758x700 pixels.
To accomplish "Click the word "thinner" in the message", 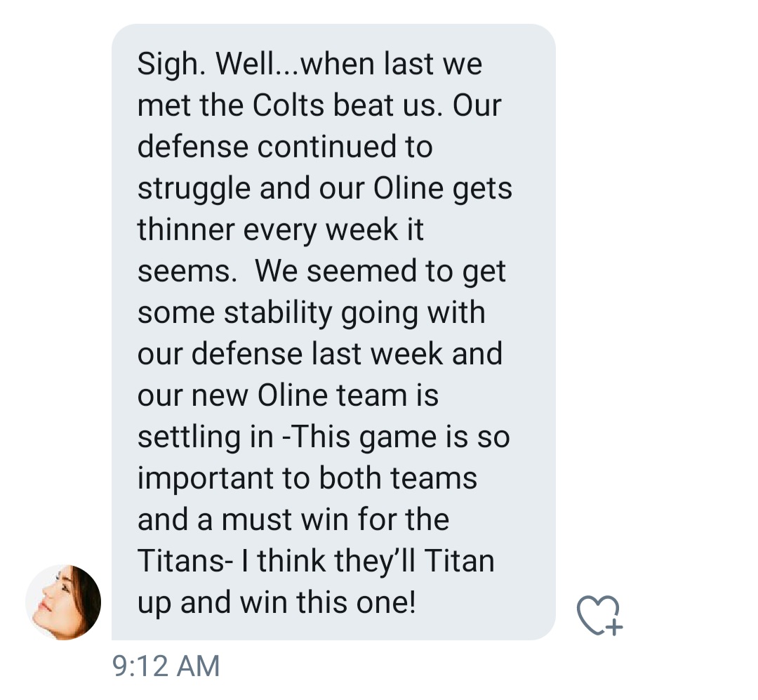I will pyautogui.click(x=186, y=230).
